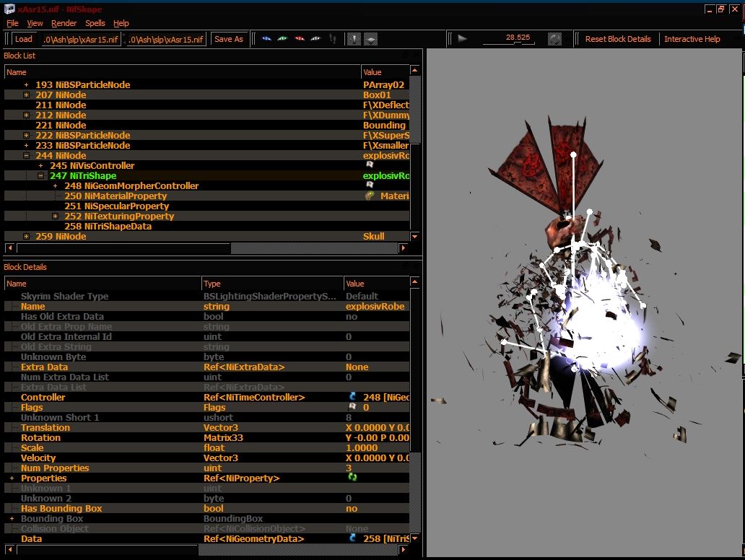Image resolution: width=745 pixels, height=560 pixels.
Task: Expand the 245 NiVisController block
Action: point(41,166)
